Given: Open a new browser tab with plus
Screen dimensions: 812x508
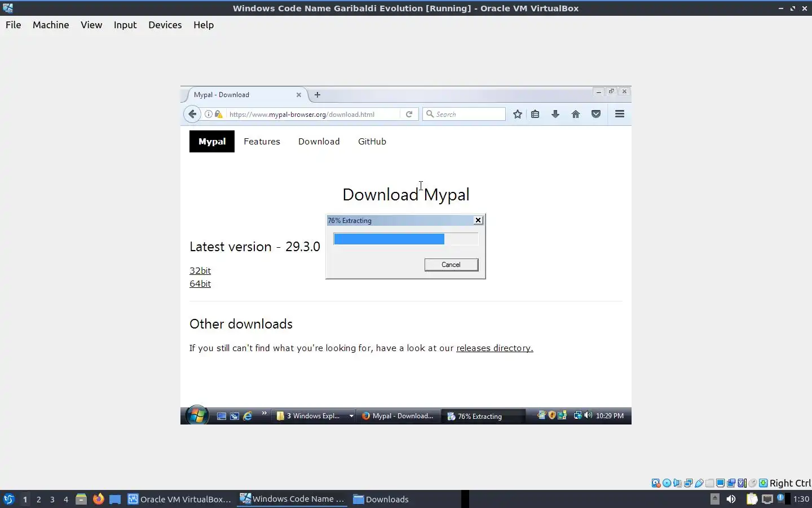Looking at the screenshot, I should pos(317,95).
